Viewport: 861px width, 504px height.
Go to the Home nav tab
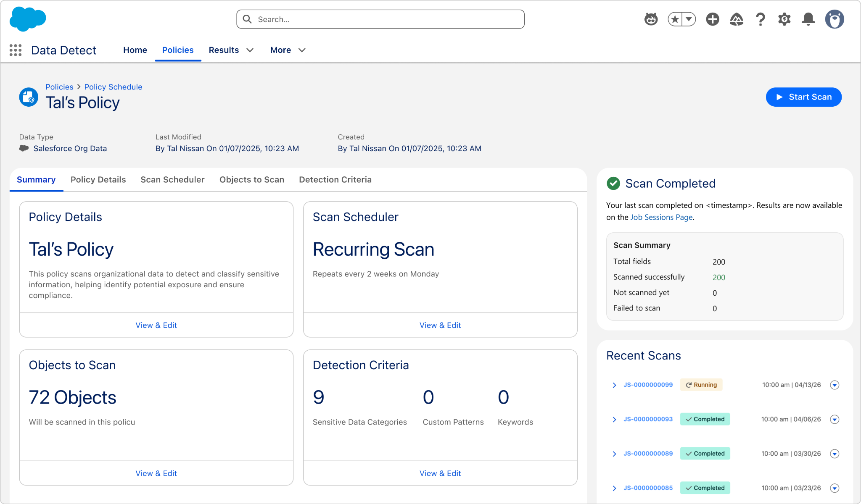(135, 50)
